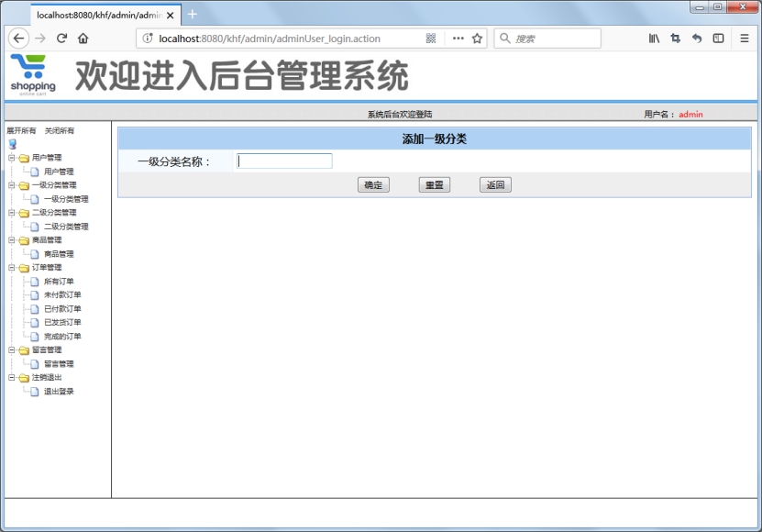Viewport: 762px width, 532px height.
Task: Go to browser home page icon
Action: pos(83,39)
